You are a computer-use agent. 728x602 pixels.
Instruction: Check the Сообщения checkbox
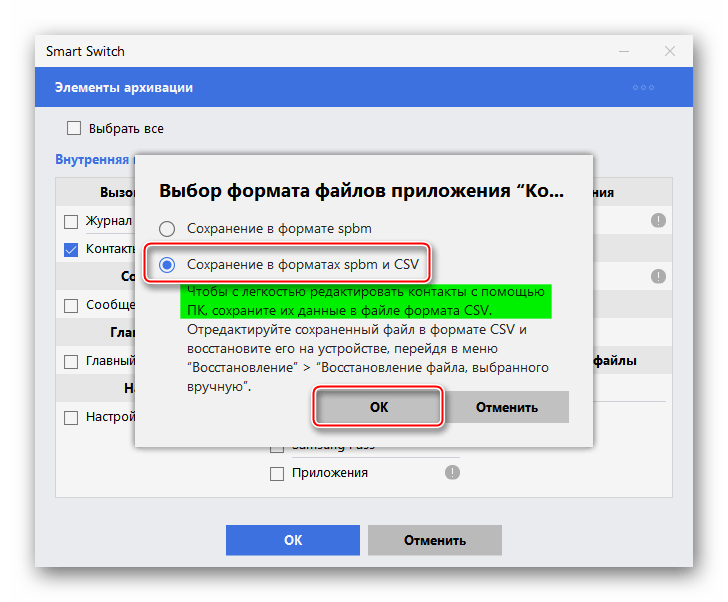click(x=71, y=306)
